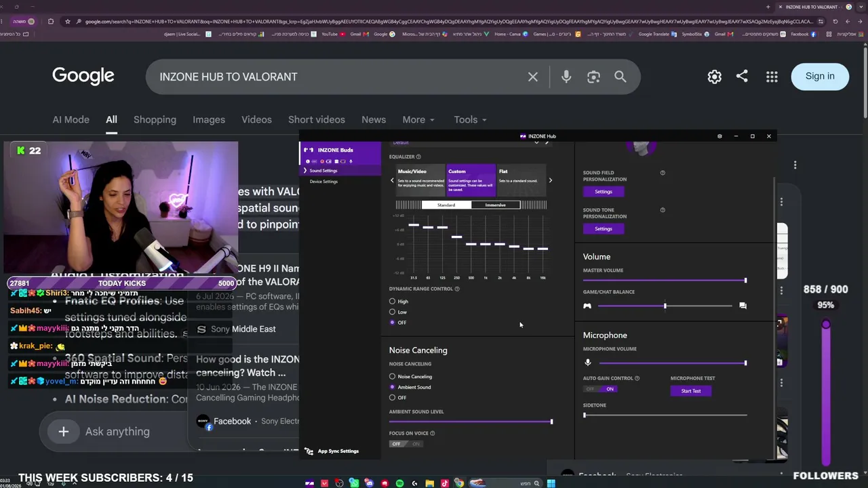Click the plus icon beside Ask anything
The width and height of the screenshot is (868, 488).
point(64,431)
